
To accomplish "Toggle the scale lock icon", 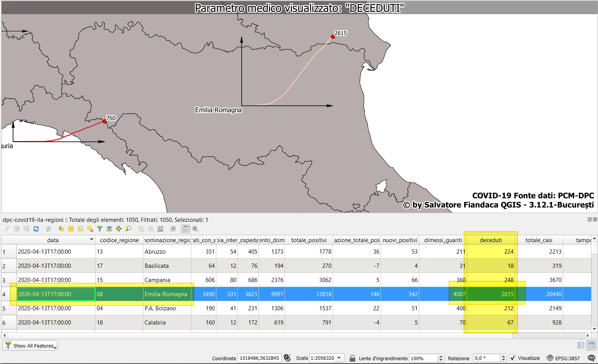I will click(352, 358).
